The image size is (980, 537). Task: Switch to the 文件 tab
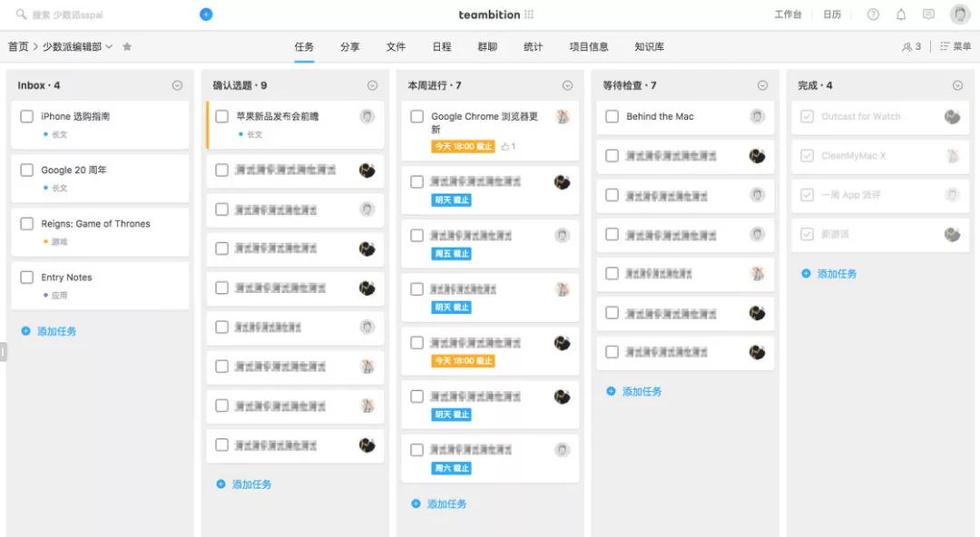[x=396, y=46]
